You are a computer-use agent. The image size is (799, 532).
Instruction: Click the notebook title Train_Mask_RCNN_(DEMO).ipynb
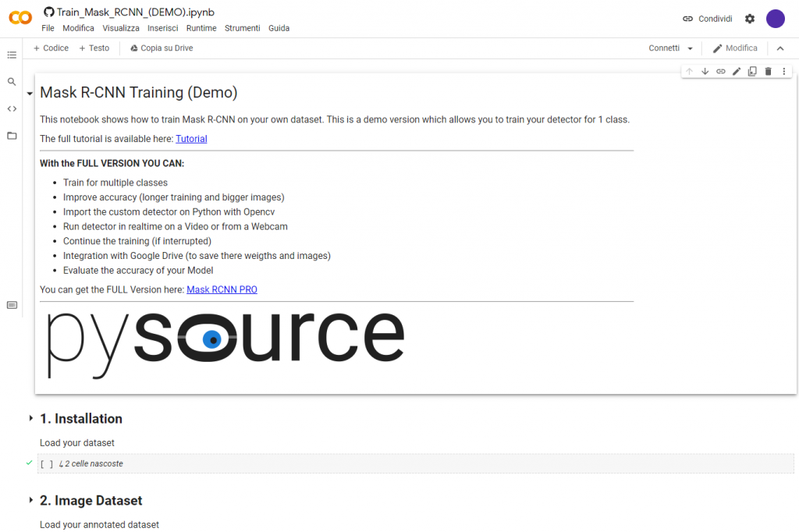(x=136, y=12)
